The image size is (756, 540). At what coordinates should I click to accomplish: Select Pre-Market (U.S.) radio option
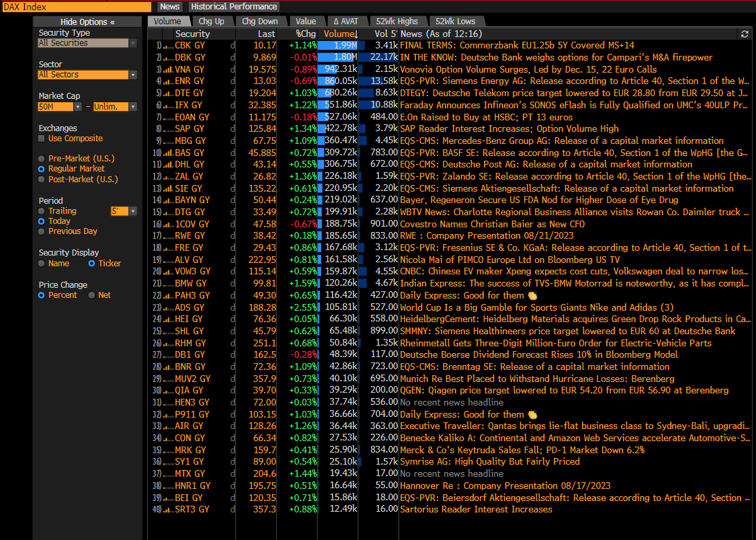[x=42, y=159]
